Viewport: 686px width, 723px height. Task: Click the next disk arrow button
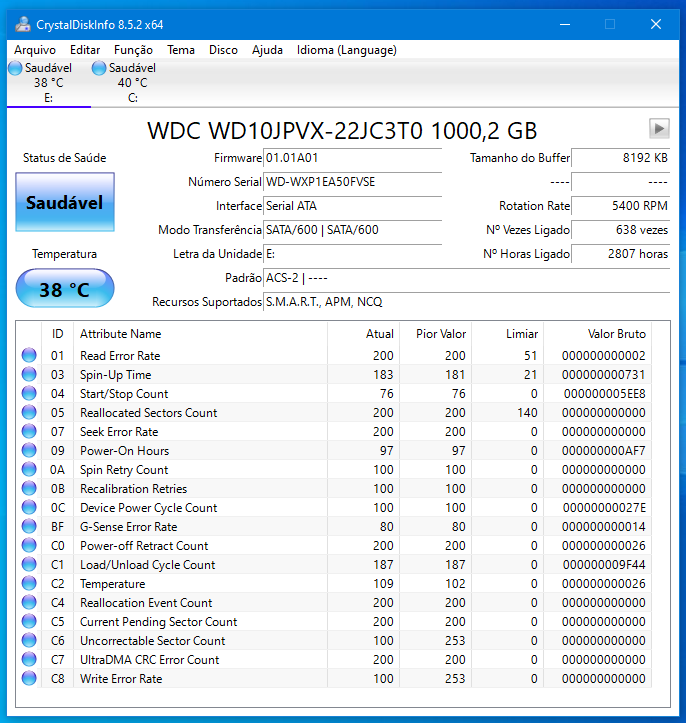coord(659,128)
